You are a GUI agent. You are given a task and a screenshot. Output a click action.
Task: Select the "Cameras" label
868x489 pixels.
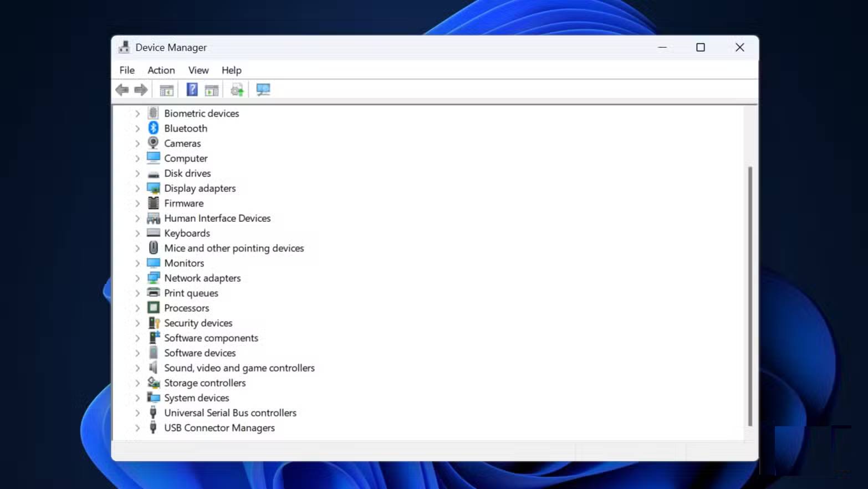[x=182, y=144]
